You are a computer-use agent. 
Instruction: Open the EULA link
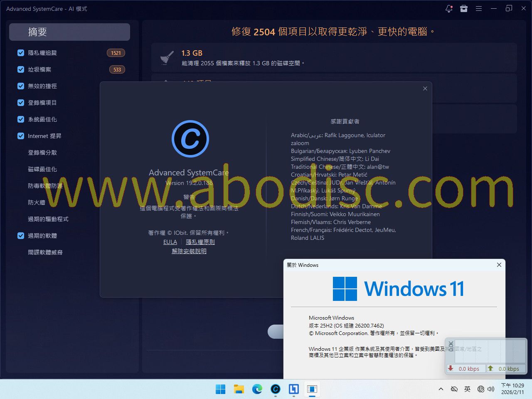(x=170, y=242)
